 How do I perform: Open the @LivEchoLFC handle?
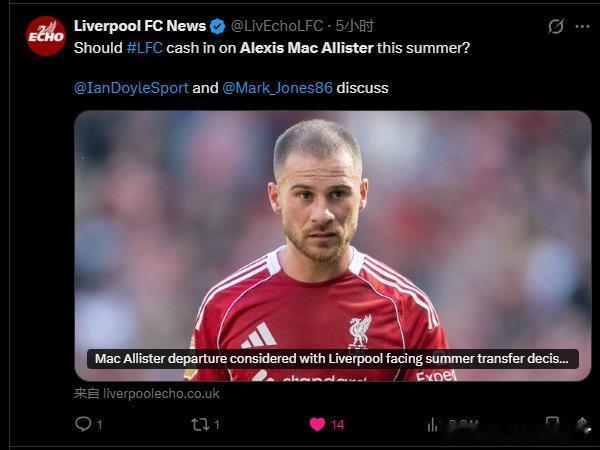[277, 26]
